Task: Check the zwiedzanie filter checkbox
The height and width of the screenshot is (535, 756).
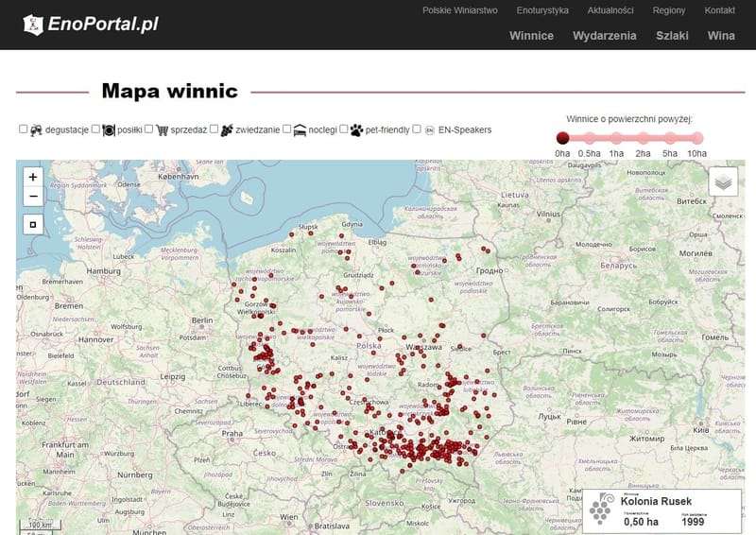Action: point(214,129)
